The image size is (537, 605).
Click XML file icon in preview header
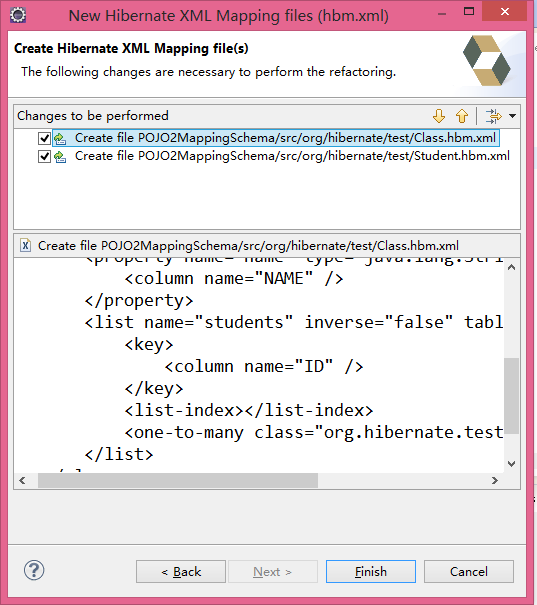[25, 245]
